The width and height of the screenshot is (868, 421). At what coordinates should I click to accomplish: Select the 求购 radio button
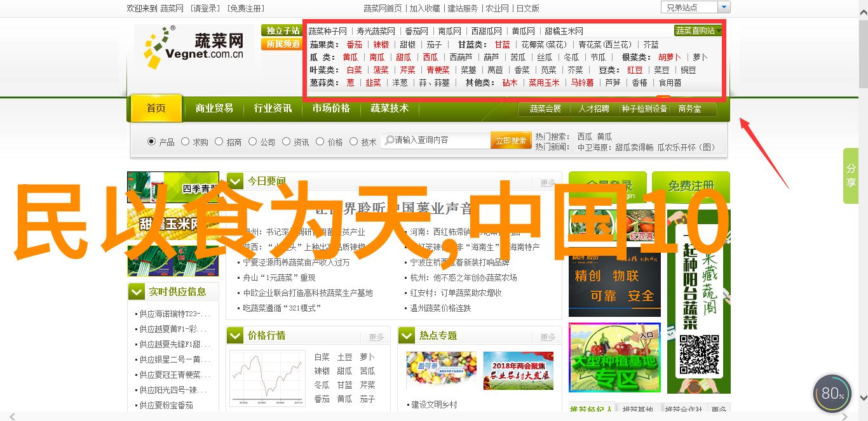pyautogui.click(x=185, y=142)
